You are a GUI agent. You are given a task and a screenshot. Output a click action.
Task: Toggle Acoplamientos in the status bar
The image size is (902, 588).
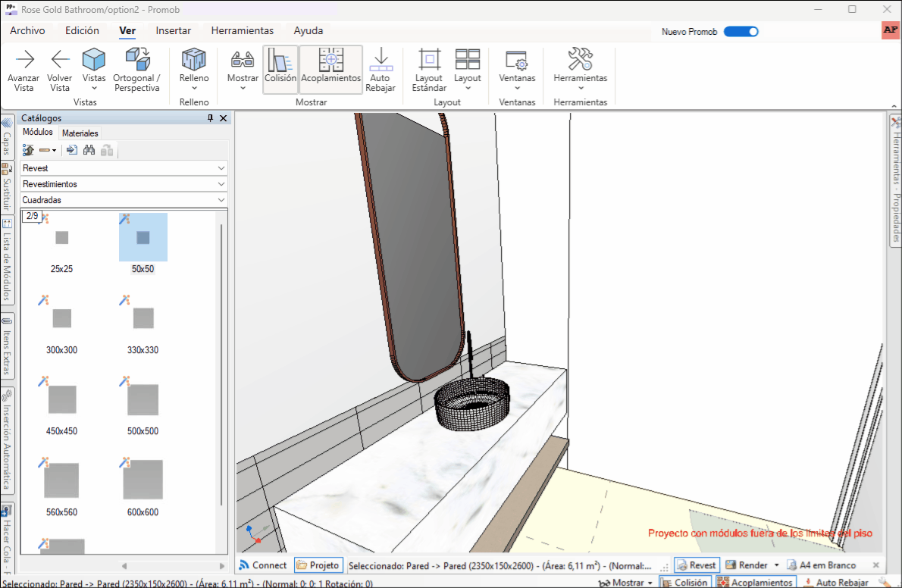[755, 582]
